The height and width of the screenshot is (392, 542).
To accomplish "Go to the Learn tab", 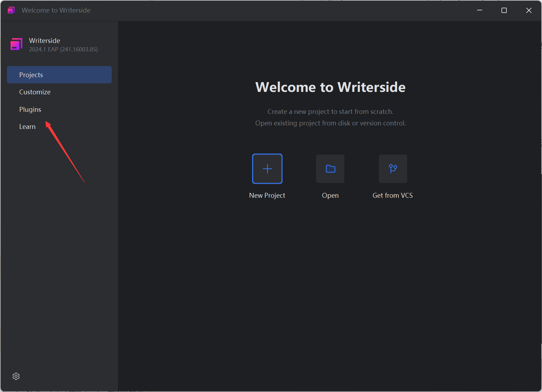I will [59, 126].
